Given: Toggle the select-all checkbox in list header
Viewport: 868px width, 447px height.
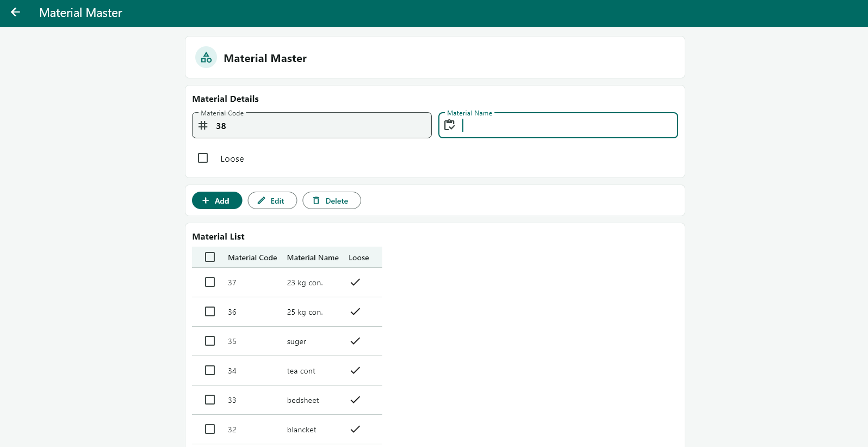Looking at the screenshot, I should (x=210, y=257).
